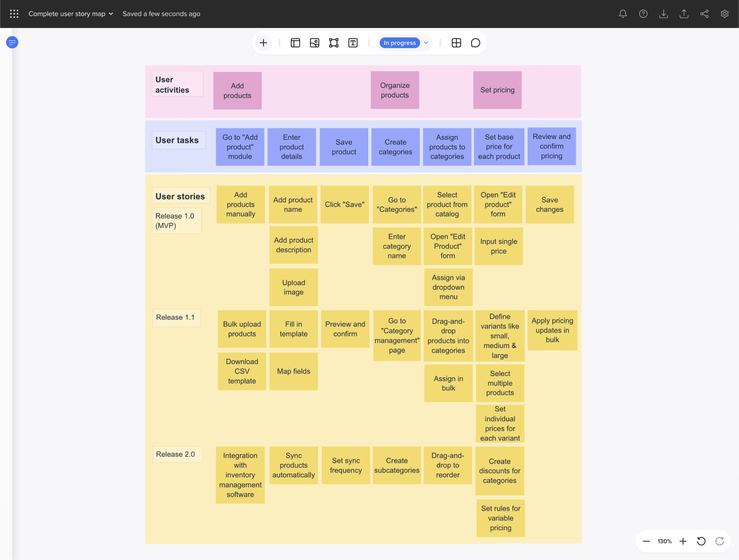The height and width of the screenshot is (560, 739).
Task: Select the Release 2.0 label
Action: [x=176, y=454]
